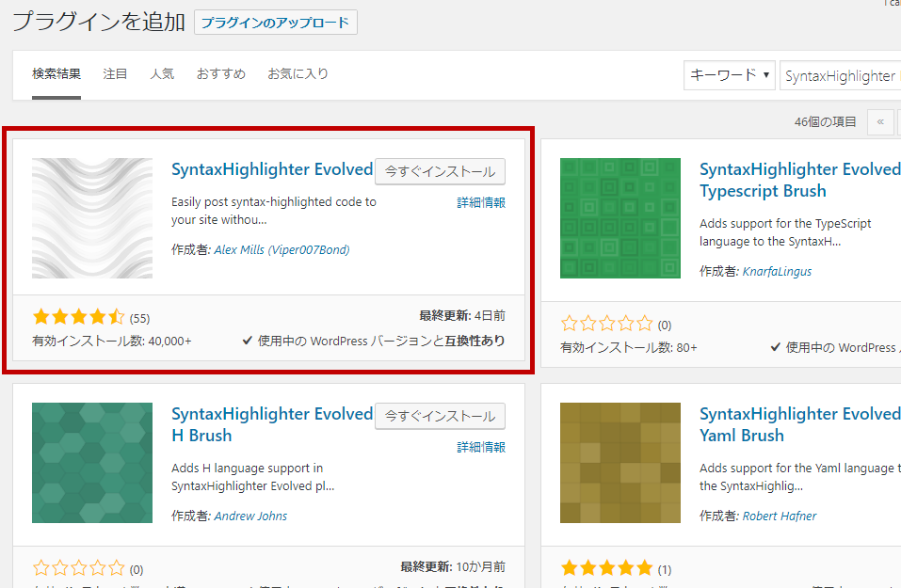Install SyntaxHighlighter Evolved with 今すぐインストール

[x=440, y=171]
